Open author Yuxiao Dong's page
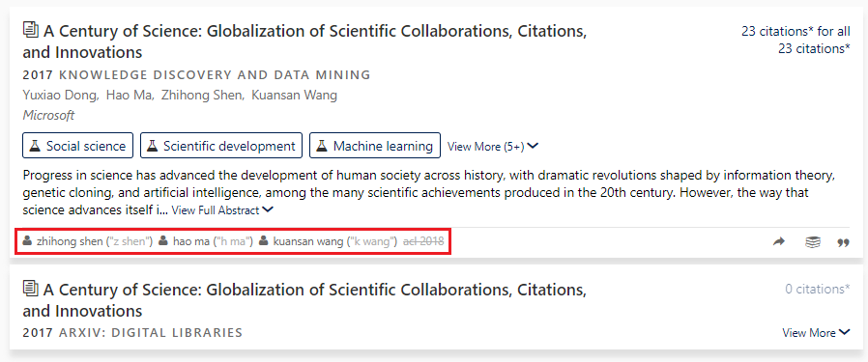The height and width of the screenshot is (362, 868). (60, 95)
